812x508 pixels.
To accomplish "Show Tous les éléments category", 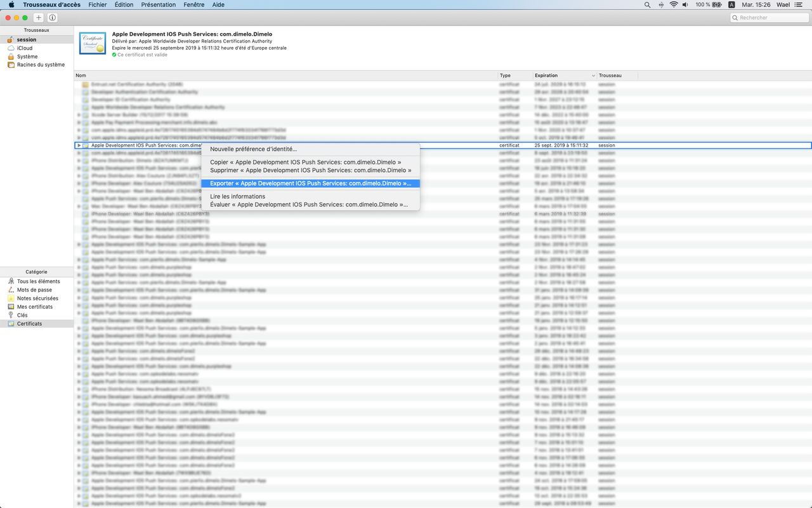I will tap(39, 281).
